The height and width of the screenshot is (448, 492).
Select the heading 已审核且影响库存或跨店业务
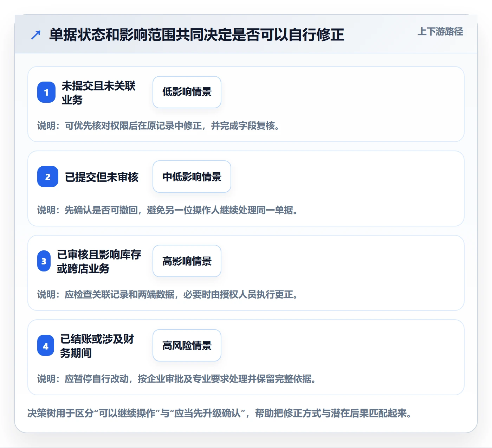click(x=99, y=261)
